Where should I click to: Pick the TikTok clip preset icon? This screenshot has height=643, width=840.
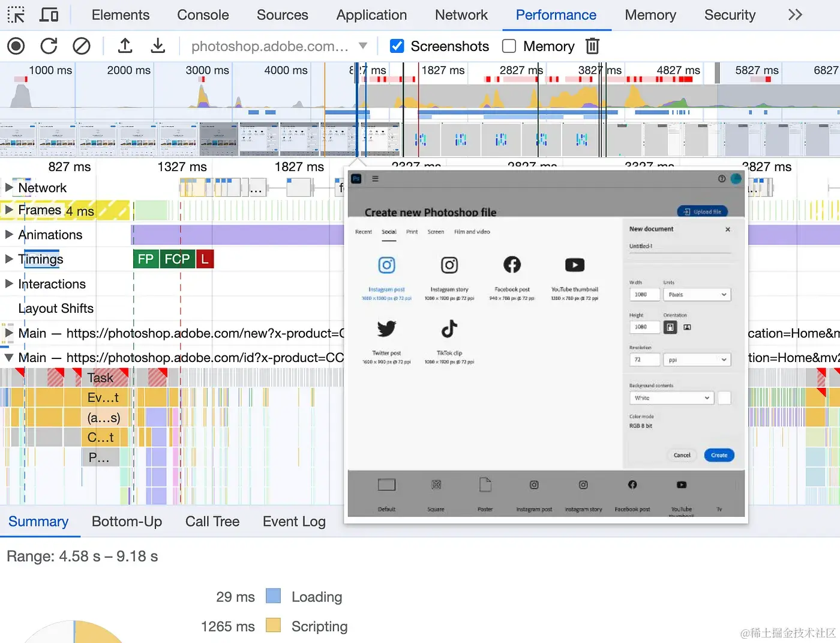click(449, 328)
